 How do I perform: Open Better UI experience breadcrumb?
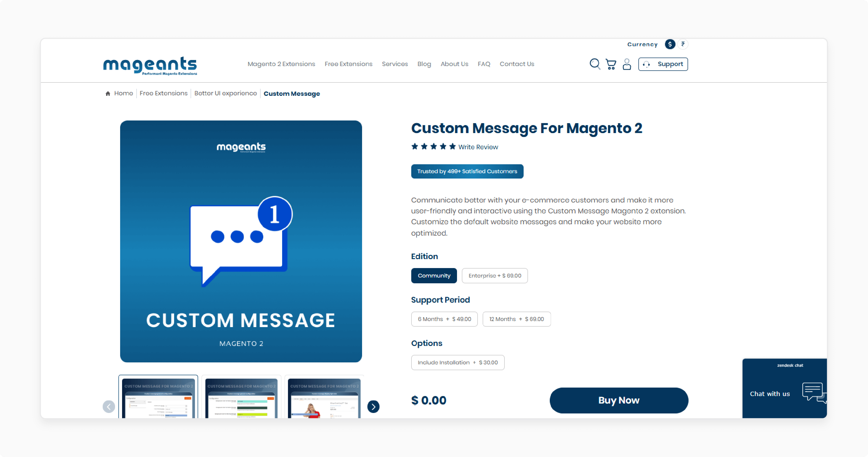[225, 93]
